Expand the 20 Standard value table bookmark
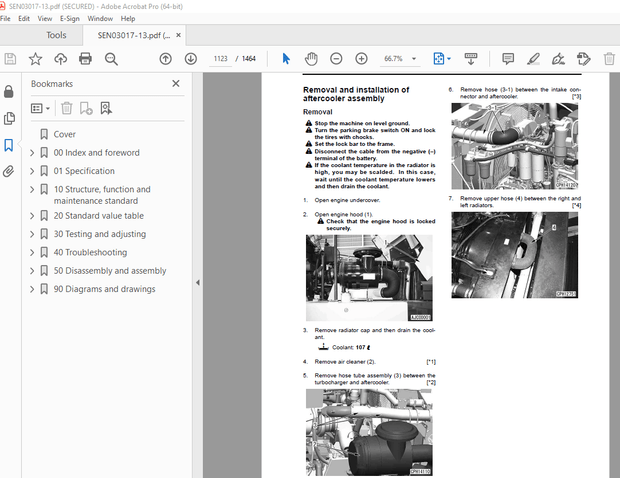The image size is (620, 478). [32, 216]
